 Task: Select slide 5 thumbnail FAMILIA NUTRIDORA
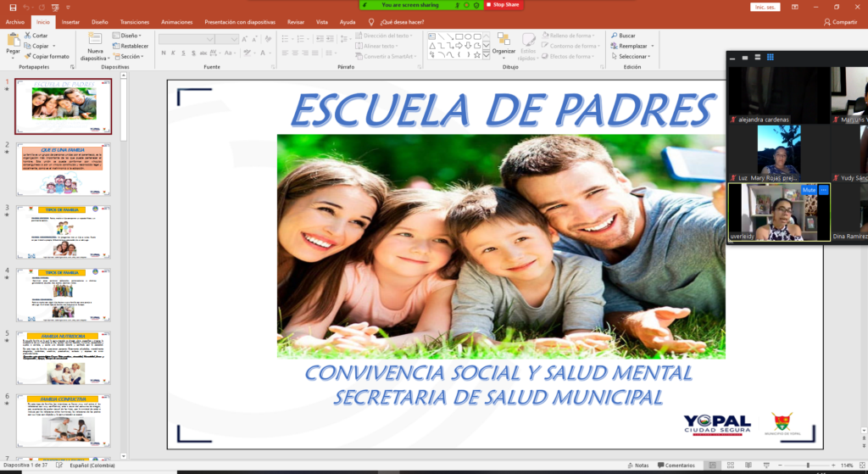pyautogui.click(x=63, y=359)
